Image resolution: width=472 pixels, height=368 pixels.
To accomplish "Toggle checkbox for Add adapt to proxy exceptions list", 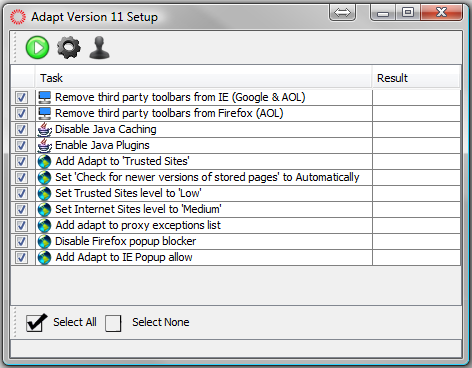I will coord(21,225).
